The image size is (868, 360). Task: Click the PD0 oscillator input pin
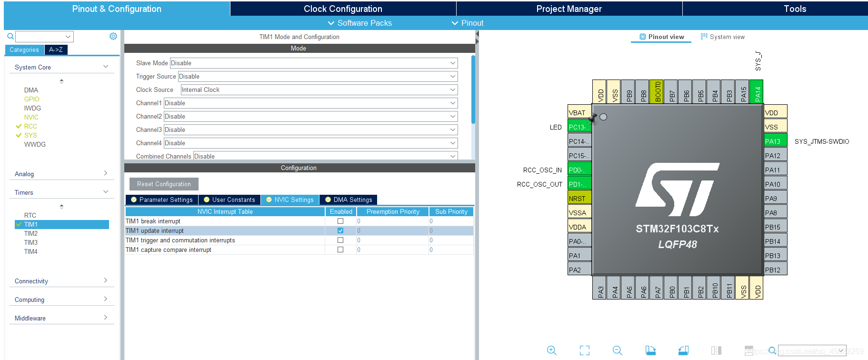(x=579, y=170)
